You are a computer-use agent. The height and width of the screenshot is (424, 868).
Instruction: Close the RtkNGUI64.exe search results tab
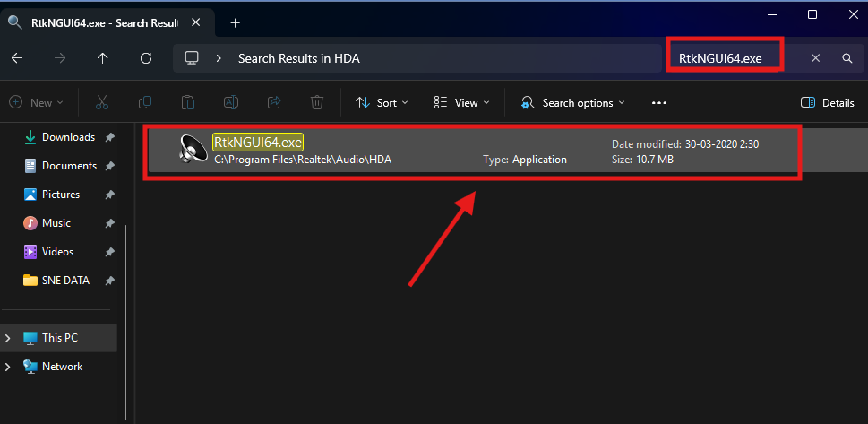pos(195,22)
